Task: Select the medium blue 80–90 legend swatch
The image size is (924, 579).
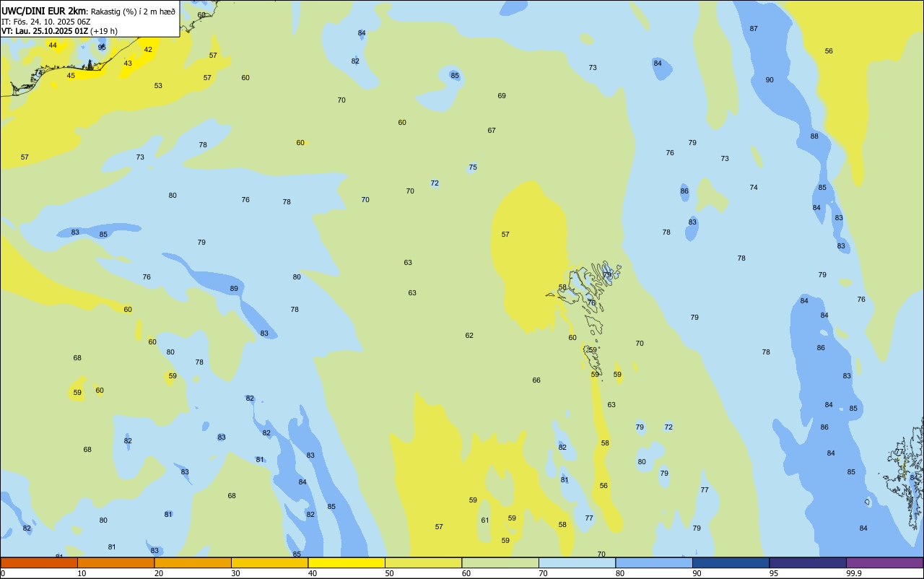Action: pyautogui.click(x=654, y=562)
